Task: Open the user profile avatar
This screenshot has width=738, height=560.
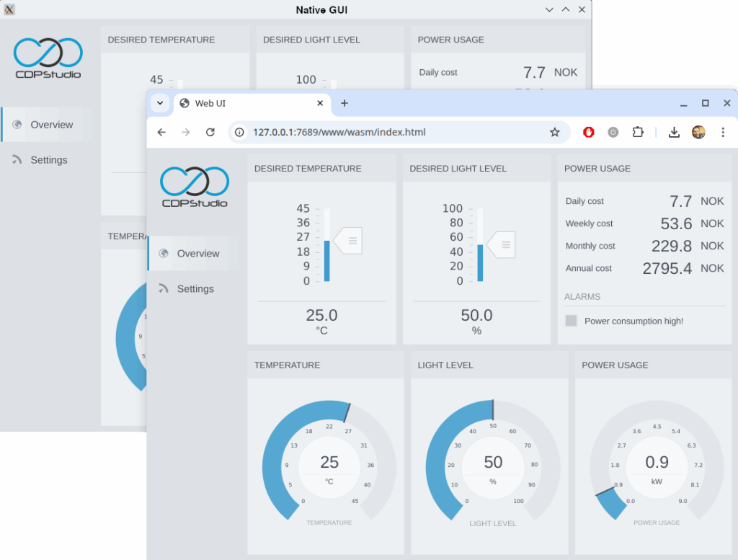Action: click(x=698, y=133)
